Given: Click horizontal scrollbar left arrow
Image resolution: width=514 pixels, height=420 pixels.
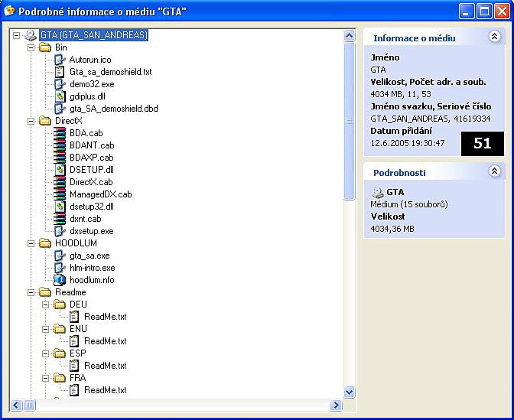Looking at the screenshot, I should (16, 405).
